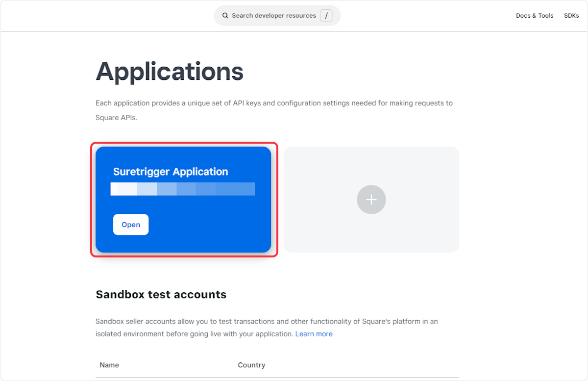Click the Applications page heading
Screen dimensions: 588x381
coord(169,72)
